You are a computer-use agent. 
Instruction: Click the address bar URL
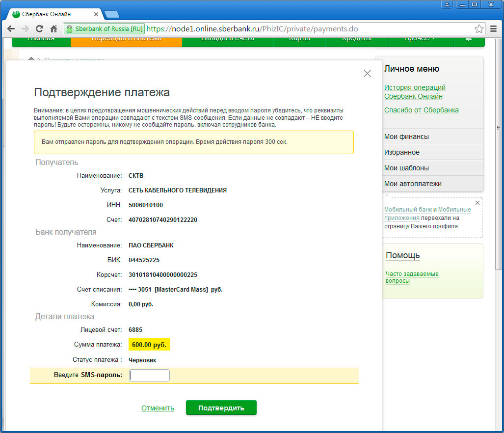252,28
